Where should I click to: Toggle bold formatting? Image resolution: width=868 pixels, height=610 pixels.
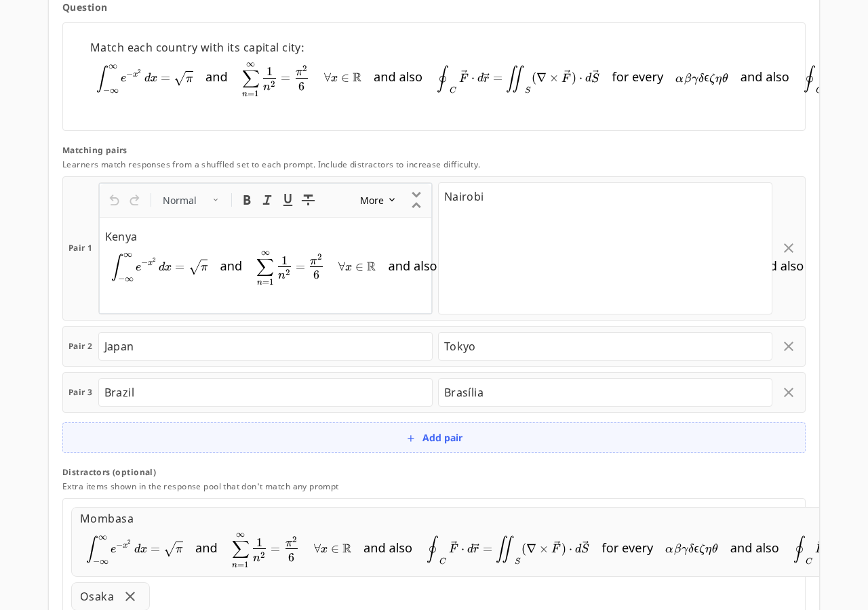click(x=247, y=200)
